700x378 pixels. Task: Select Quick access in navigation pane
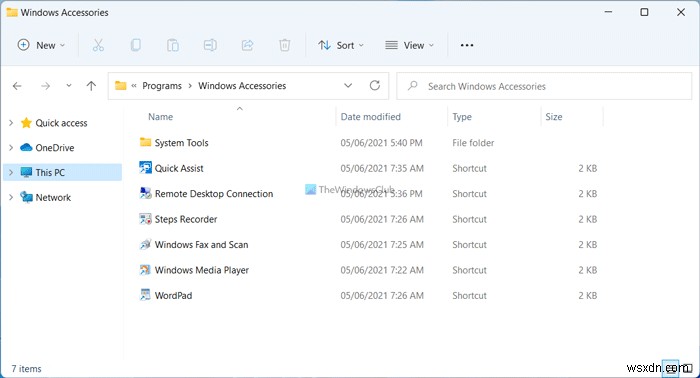click(x=62, y=123)
